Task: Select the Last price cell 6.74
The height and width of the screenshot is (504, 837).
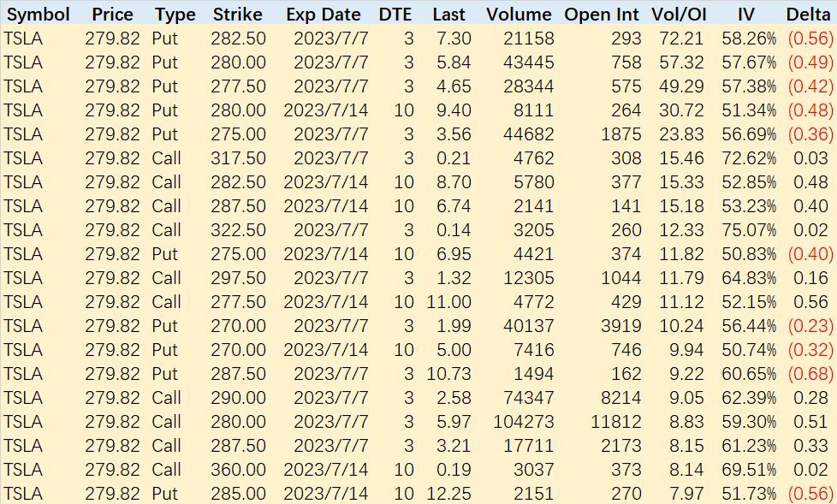Action: [454, 206]
